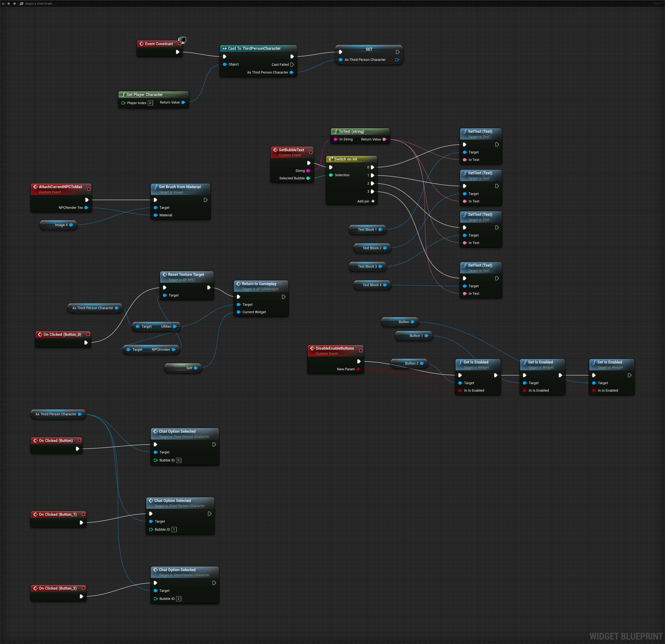Viewport: 665px width, 644px height.
Task: Navigate back with the left arrow icon
Action: pos(9,4)
